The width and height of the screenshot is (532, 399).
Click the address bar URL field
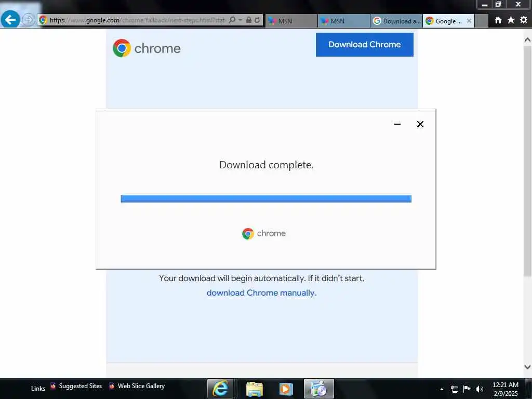pyautogui.click(x=138, y=20)
